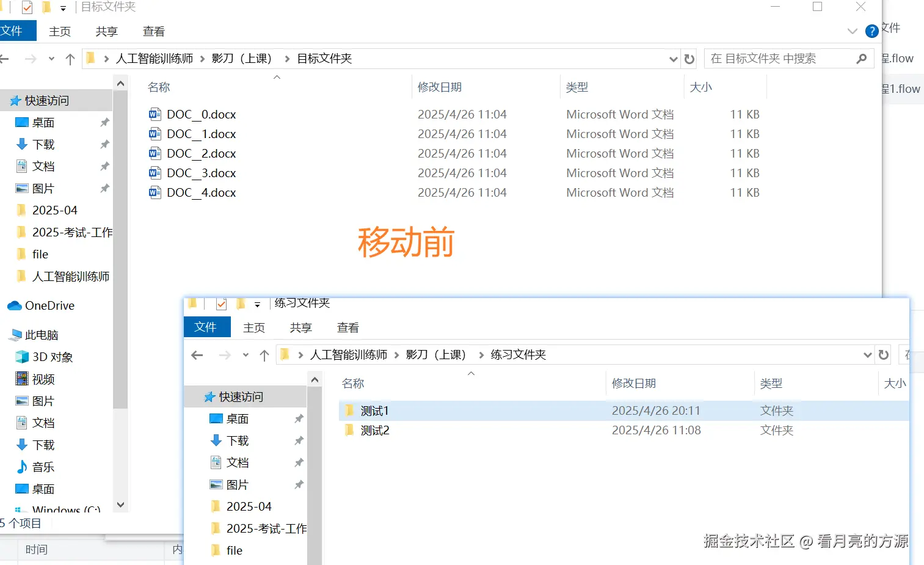Click Refresh icon in 目标文件夹 address bar

[689, 59]
